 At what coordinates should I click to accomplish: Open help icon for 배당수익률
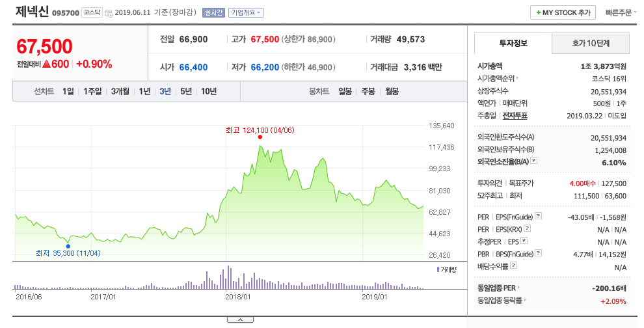513,266
